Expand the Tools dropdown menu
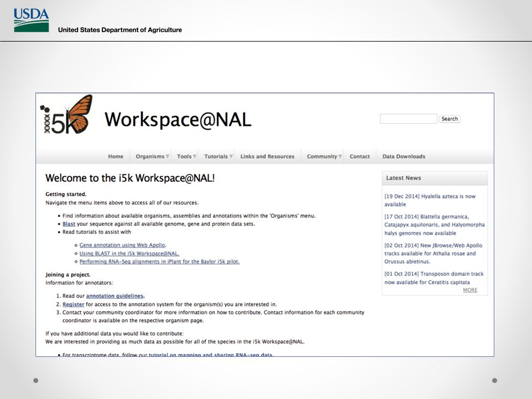 pos(187,156)
